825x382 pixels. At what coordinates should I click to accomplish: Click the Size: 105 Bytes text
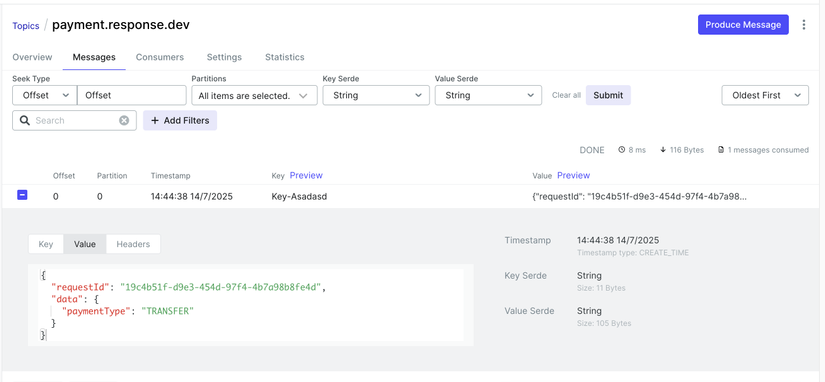coord(604,323)
